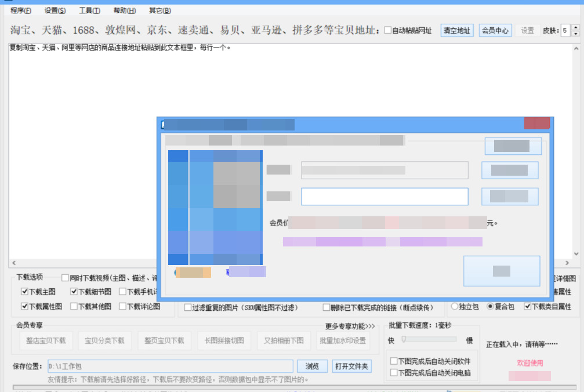Click the empty white input field in the dialog
The image size is (584, 392).
[385, 197]
